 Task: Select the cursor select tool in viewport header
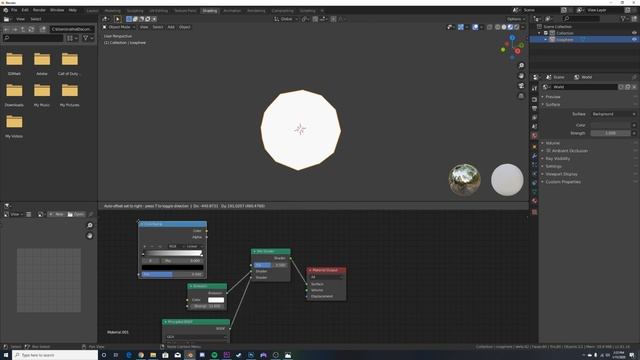tap(118, 19)
